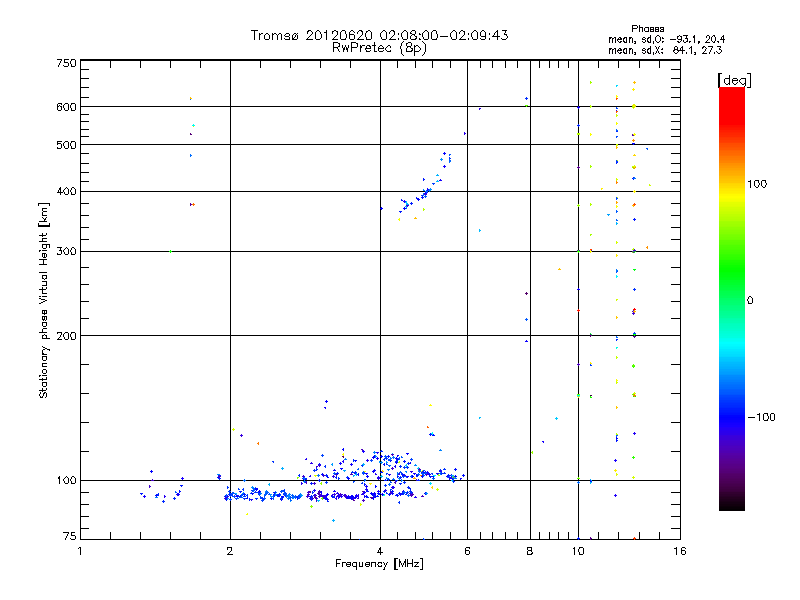The image size is (800, 600).
Task: Click the colorbar label '0'
Action: coord(750,301)
